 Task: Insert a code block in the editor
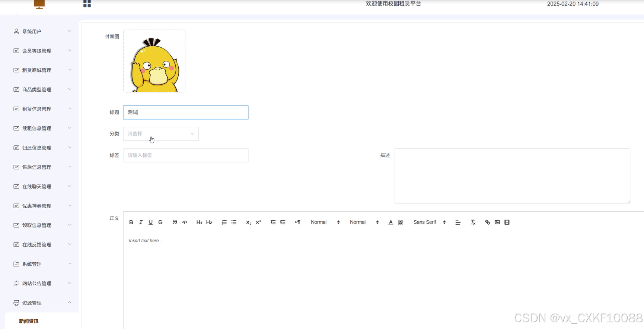(185, 222)
